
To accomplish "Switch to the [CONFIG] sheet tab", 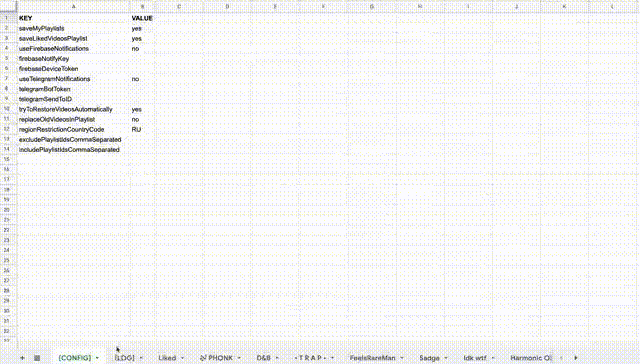I will tap(75, 358).
